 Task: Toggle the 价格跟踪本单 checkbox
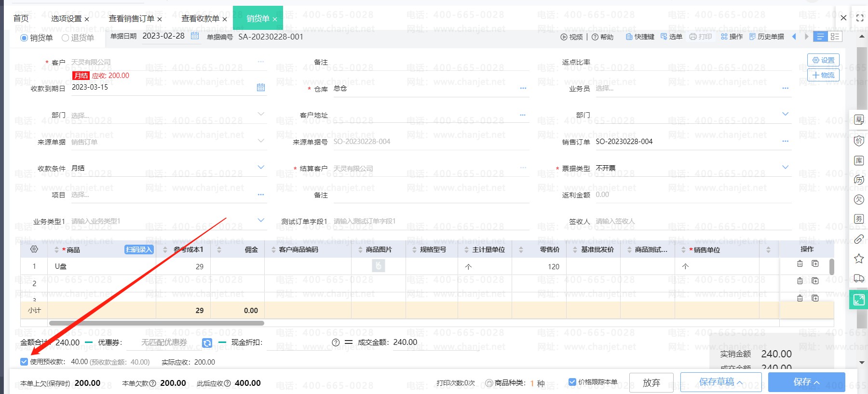(x=572, y=382)
